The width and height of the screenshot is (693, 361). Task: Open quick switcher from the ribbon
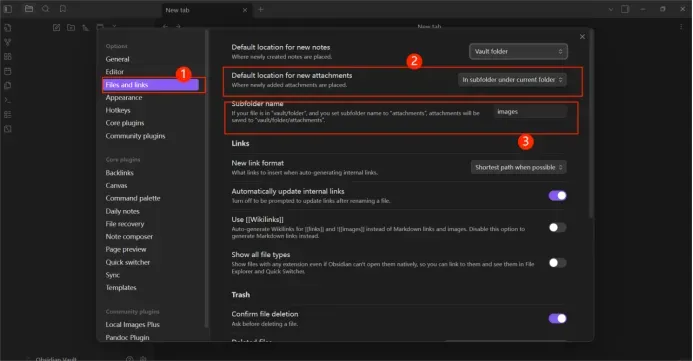pos(8,28)
